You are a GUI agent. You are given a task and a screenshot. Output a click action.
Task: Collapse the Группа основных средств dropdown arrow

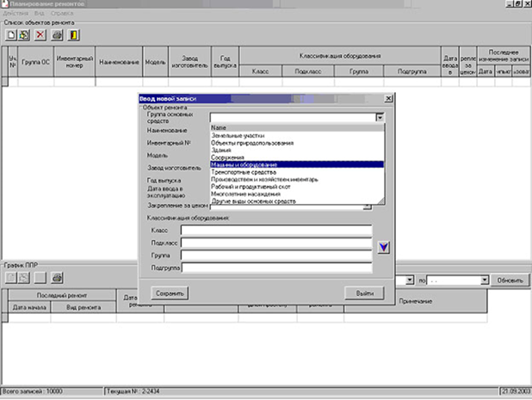click(x=380, y=117)
